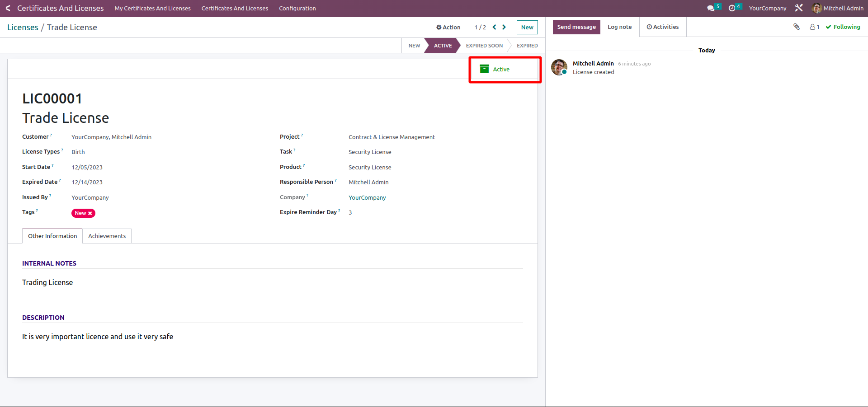Viewport: 868px width, 407px height.
Task: Click Mitchell Admin avatar in top bar
Action: [816, 8]
